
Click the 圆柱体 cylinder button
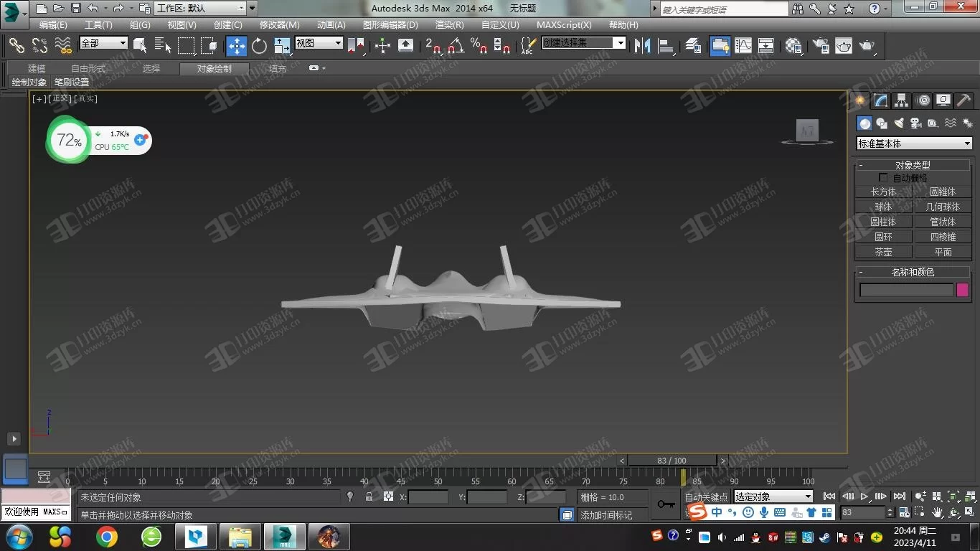884,222
